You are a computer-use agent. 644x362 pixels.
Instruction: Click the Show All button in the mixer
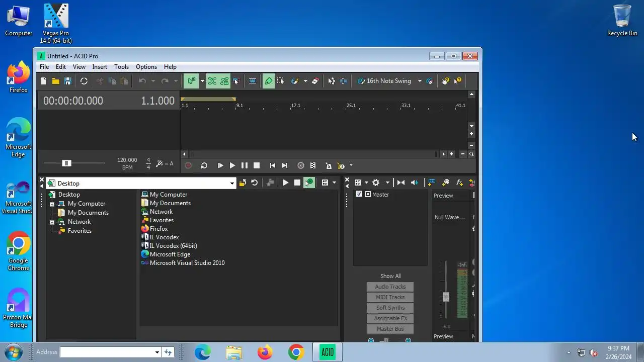pyautogui.click(x=390, y=276)
